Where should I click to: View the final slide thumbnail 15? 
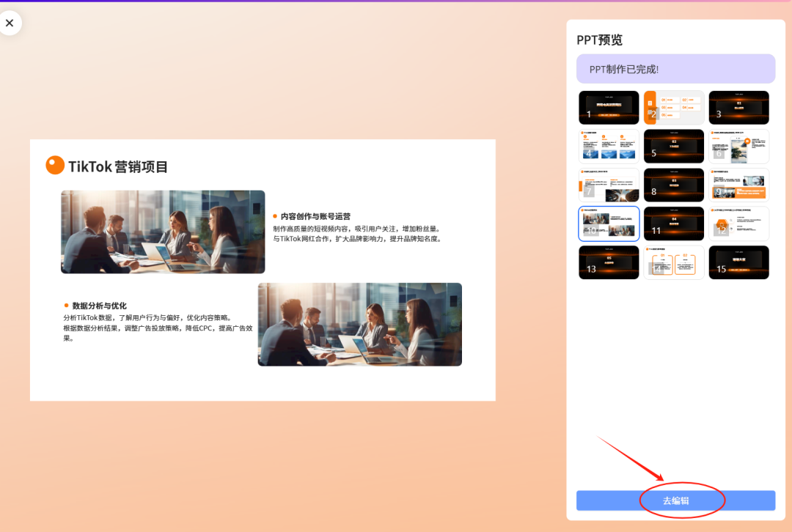(739, 262)
